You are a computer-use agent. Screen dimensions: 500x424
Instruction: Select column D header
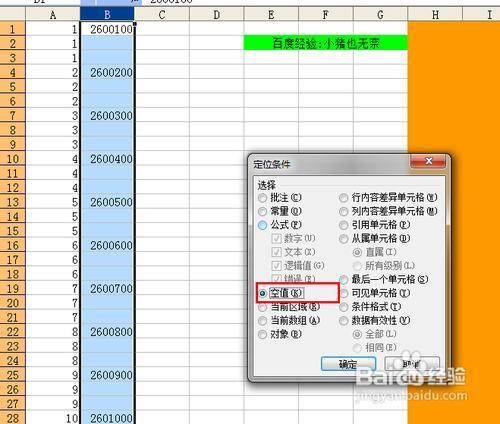tap(217, 15)
